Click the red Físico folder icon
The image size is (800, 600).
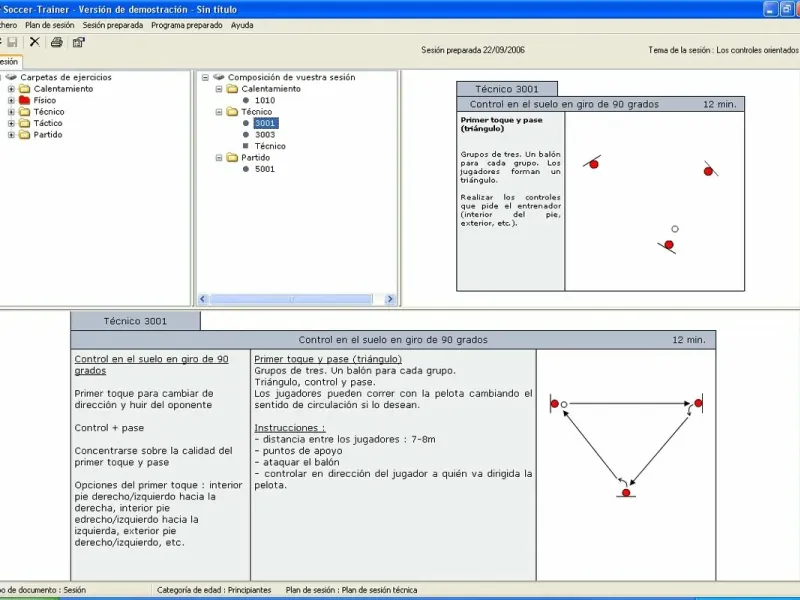tap(24, 100)
